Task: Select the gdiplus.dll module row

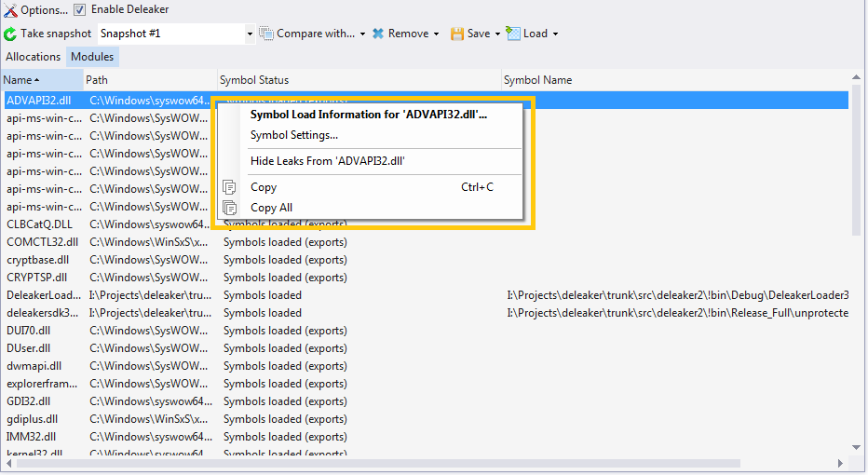Action: [425, 419]
